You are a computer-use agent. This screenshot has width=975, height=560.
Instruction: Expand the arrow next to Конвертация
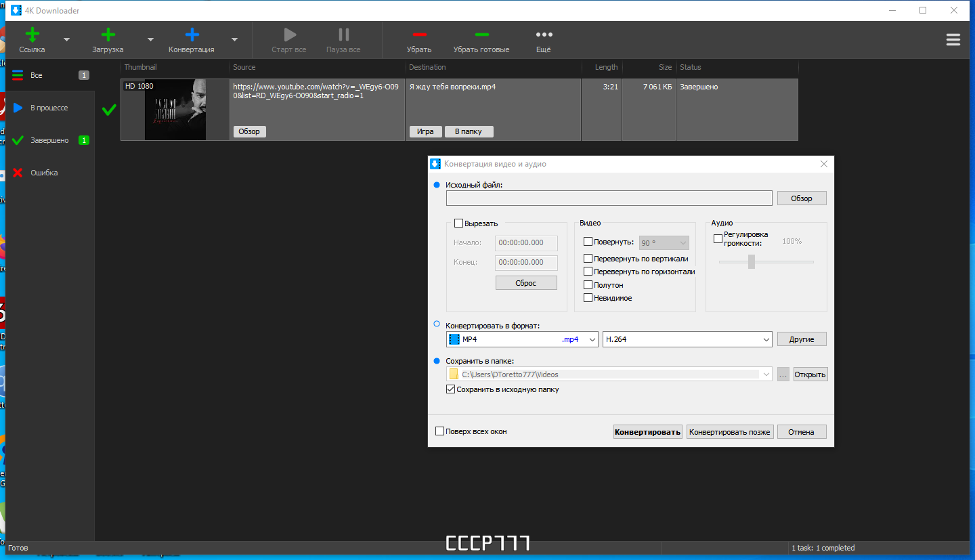tap(234, 39)
